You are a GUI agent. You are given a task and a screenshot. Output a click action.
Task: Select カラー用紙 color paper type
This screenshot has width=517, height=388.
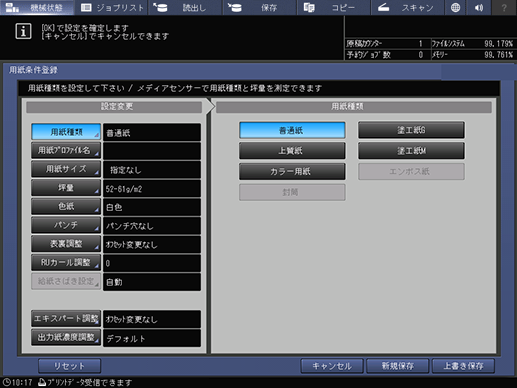[x=292, y=171]
